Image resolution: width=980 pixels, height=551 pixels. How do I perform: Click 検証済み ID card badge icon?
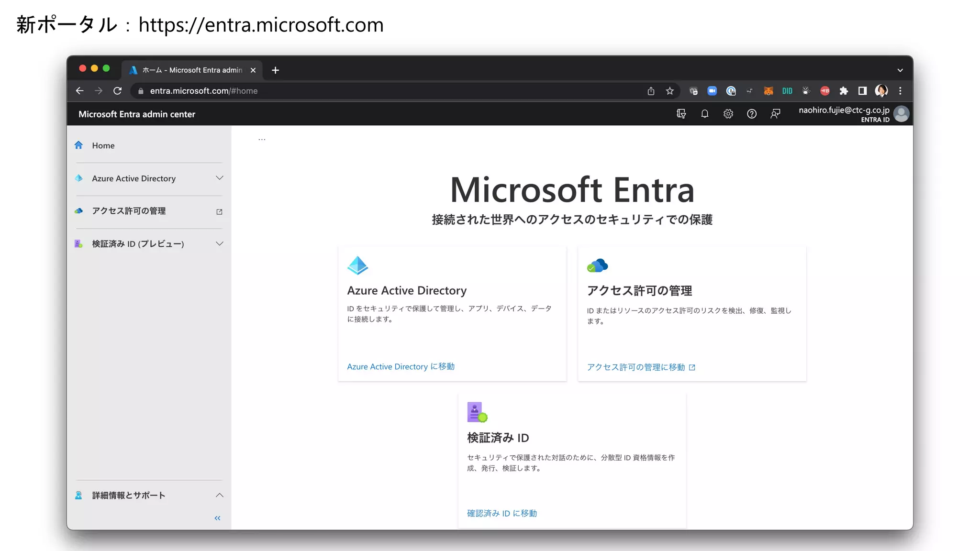[477, 412]
